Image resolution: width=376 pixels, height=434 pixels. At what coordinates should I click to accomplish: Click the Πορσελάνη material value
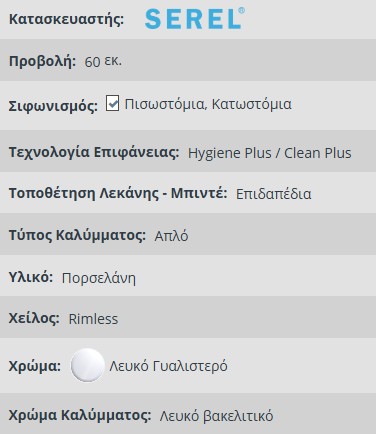[x=99, y=278]
